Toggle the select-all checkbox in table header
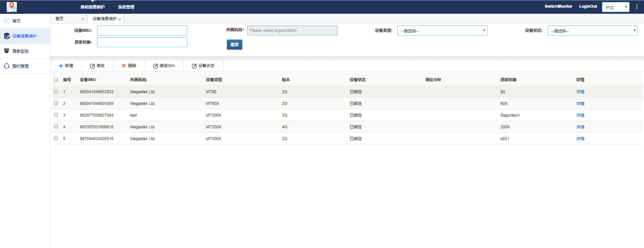Image resolution: width=644 pixels, height=248 pixels. click(56, 80)
